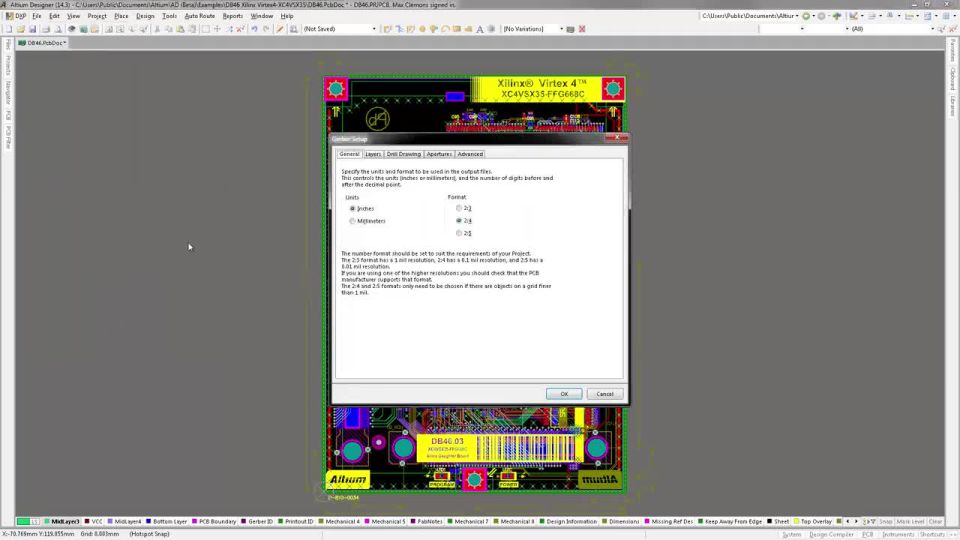Open the System panel button
The image size is (960, 540).
pyautogui.click(x=791, y=534)
